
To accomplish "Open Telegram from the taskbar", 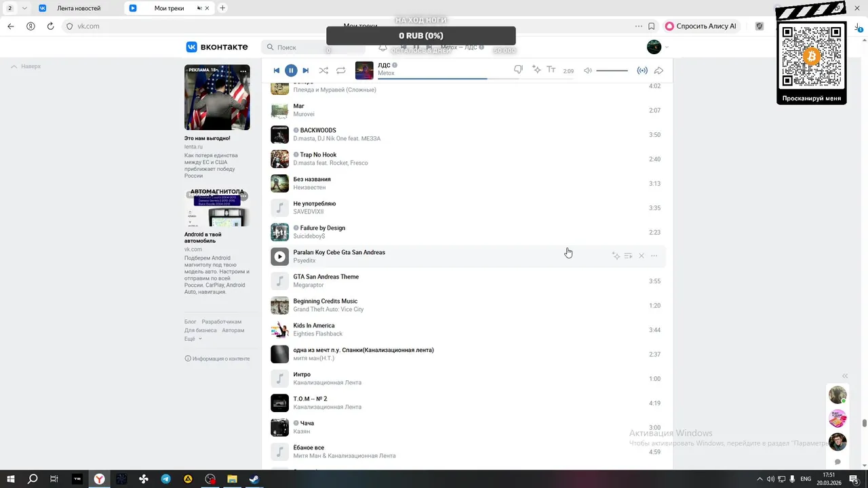I will click(x=166, y=479).
